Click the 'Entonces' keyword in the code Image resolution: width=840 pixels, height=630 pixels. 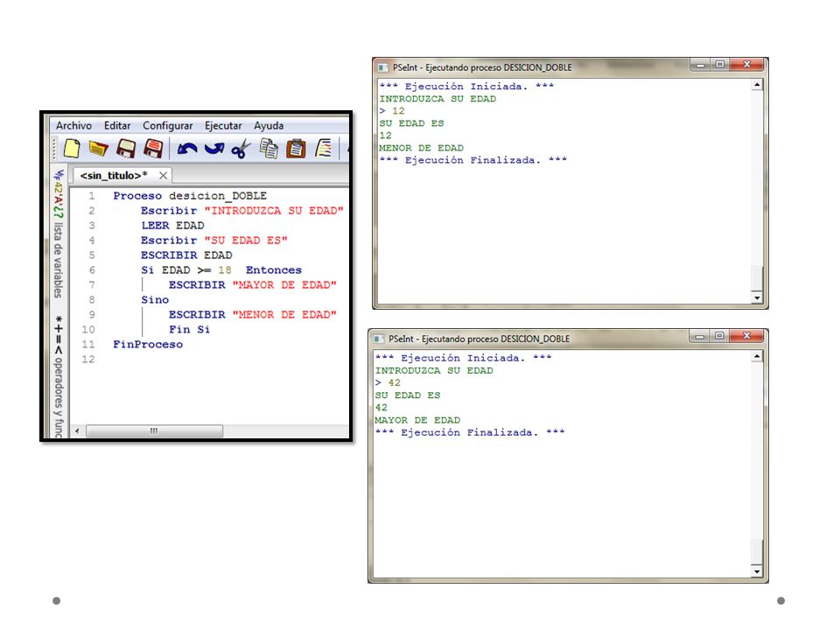(274, 270)
